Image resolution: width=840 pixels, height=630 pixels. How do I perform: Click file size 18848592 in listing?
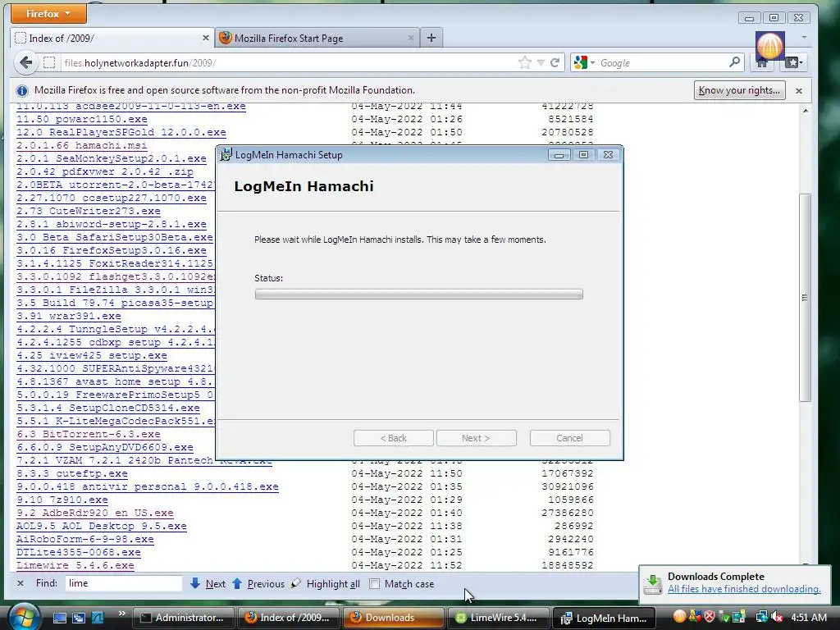(568, 565)
